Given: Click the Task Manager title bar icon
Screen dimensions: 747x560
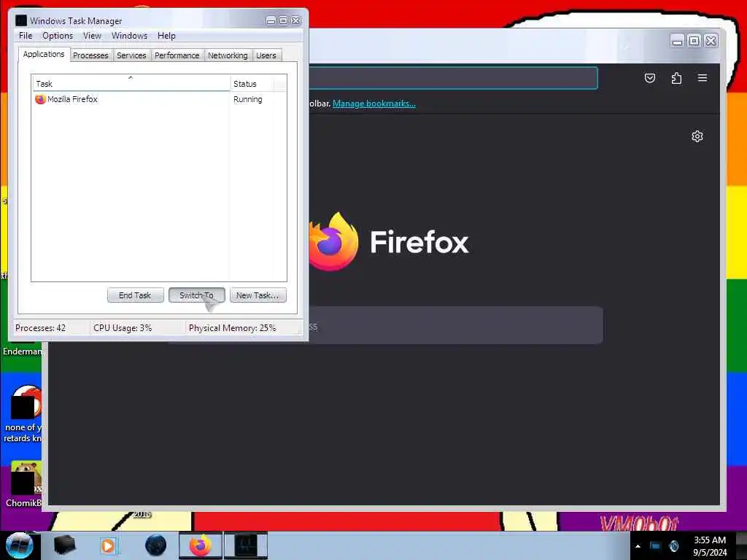Looking at the screenshot, I should click(21, 20).
